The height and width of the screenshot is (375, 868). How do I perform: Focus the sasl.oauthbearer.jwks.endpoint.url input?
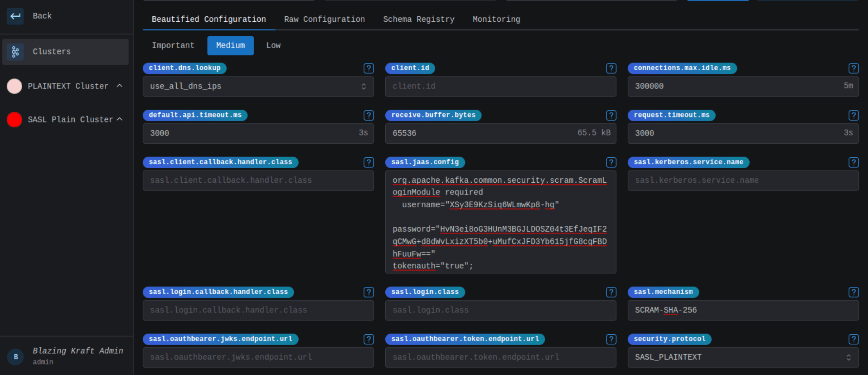pyautogui.click(x=258, y=357)
